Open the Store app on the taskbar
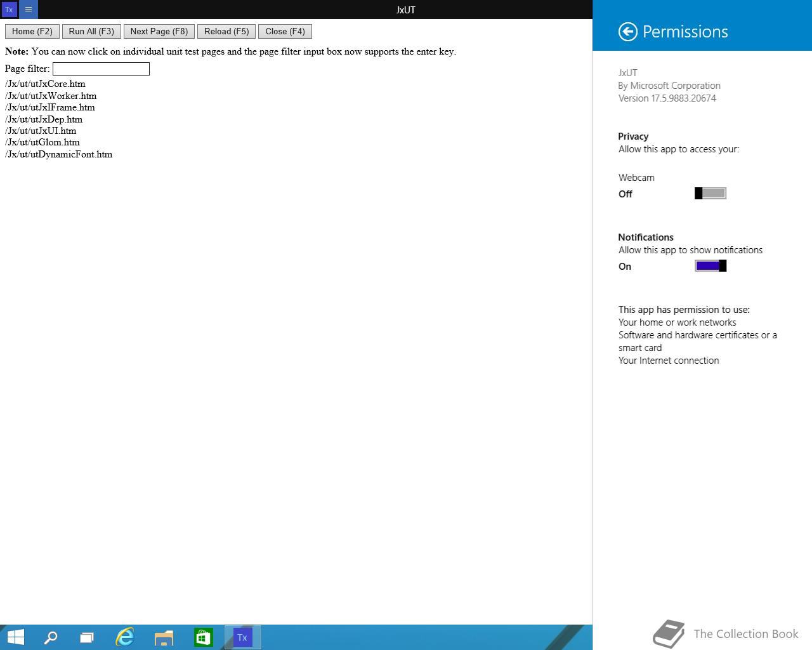Viewport: 812px width, 650px height. pyautogui.click(x=203, y=637)
